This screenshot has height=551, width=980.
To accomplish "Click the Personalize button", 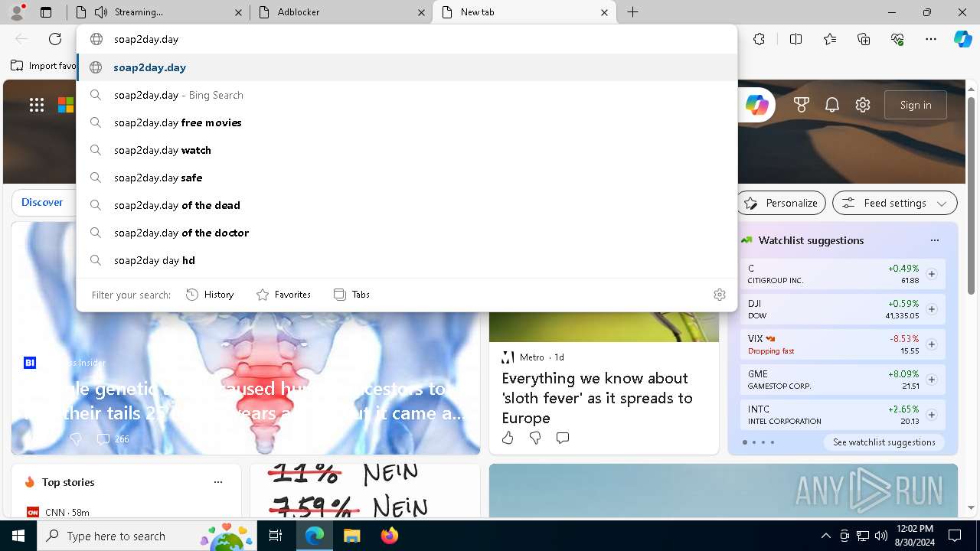I will tap(782, 203).
